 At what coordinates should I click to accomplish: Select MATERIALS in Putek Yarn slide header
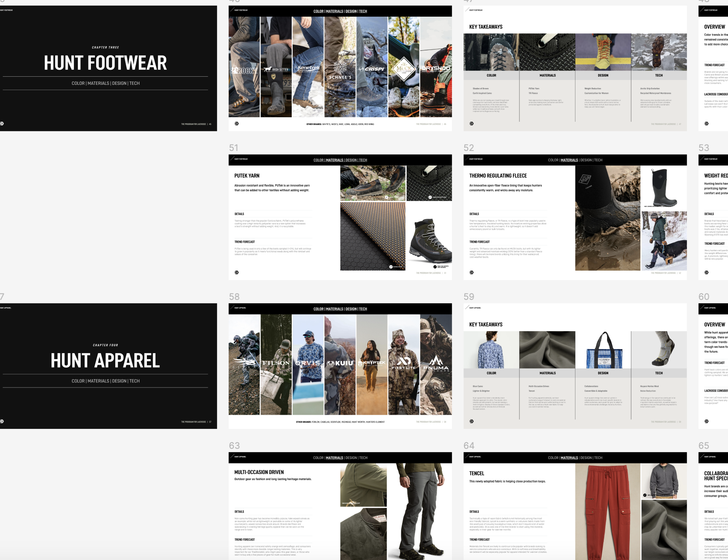click(334, 160)
